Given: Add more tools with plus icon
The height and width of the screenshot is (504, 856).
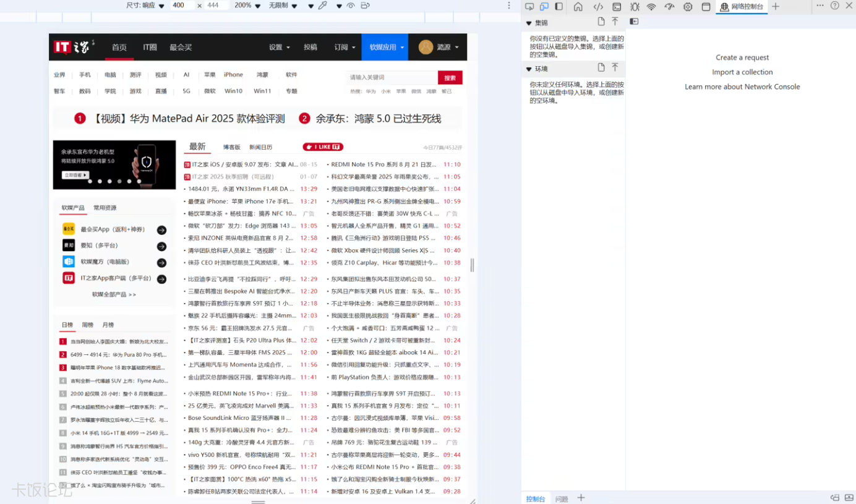Looking at the screenshot, I should click(776, 6).
